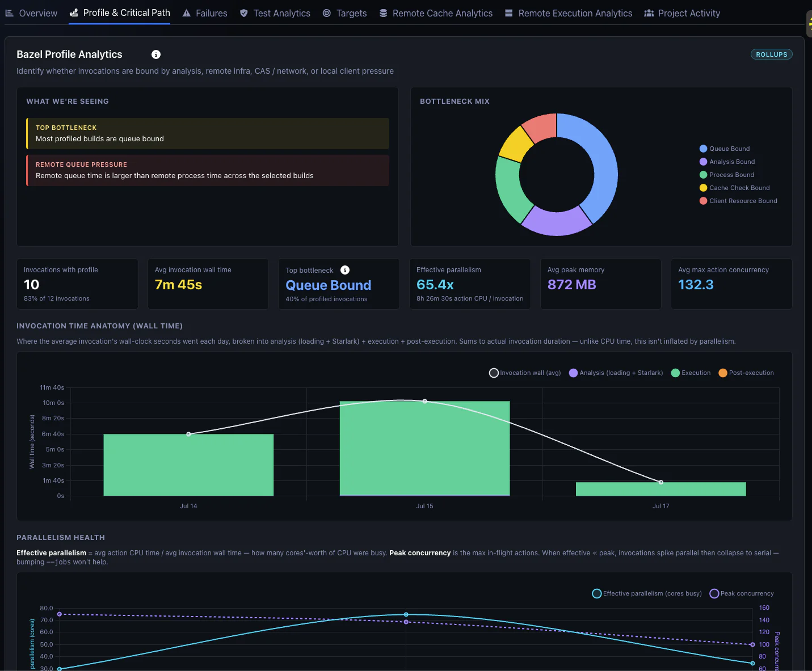This screenshot has width=812, height=671.
Task: Toggle Client Resource Bound legend item
Action: [738, 201]
